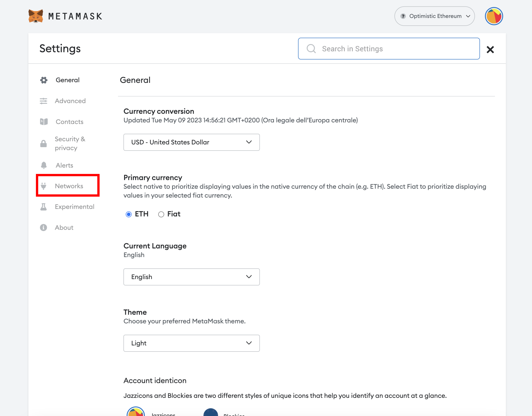The width and height of the screenshot is (532, 416).
Task: Select the ETH radio button
Action: click(129, 214)
